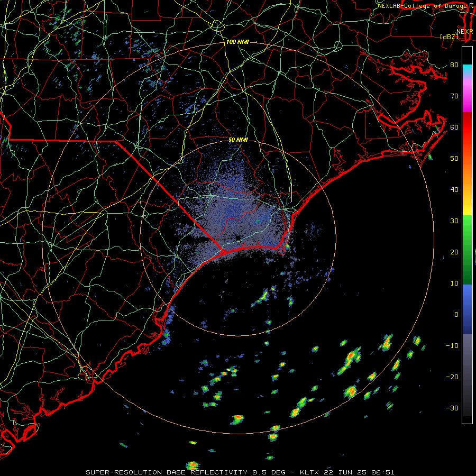This screenshot has height=476, width=476.
Task: Click the "80" value on the dBZ scale
Action: 454,65
